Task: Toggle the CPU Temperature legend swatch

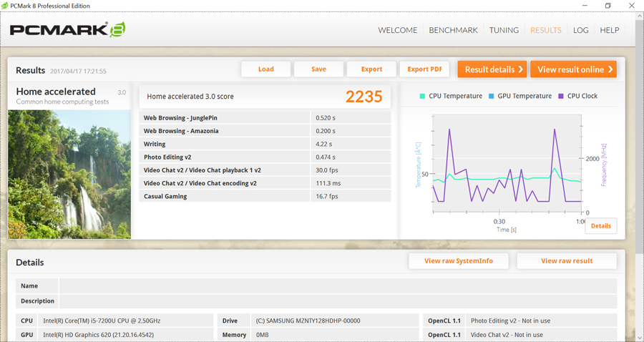Action: point(423,96)
